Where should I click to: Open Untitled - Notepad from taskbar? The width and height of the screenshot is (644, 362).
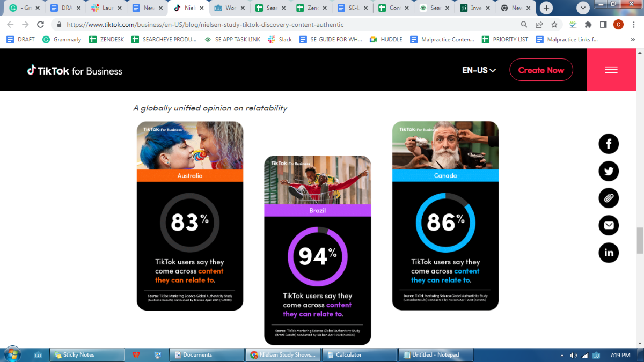pos(436,354)
